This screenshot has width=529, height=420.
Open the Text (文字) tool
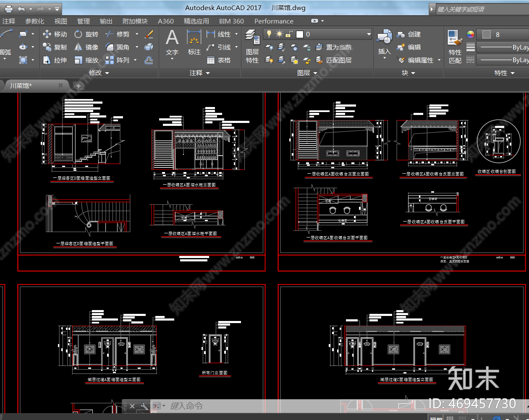click(x=172, y=43)
